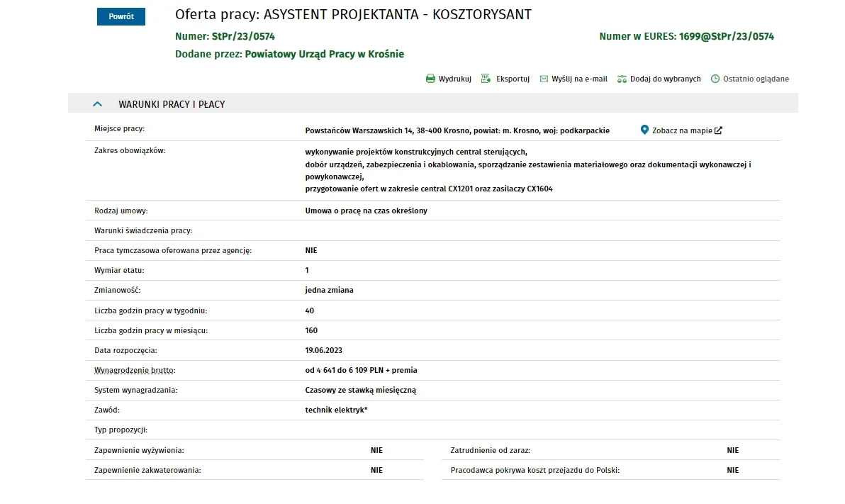Image resolution: width=845 pixels, height=504 pixels.
Task: Click the Typ propozycji label
Action: pos(121,430)
